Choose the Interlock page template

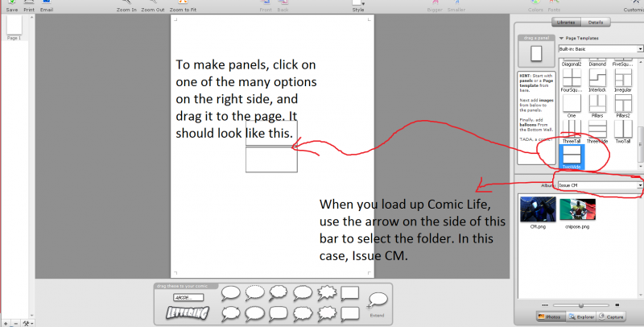597,80
